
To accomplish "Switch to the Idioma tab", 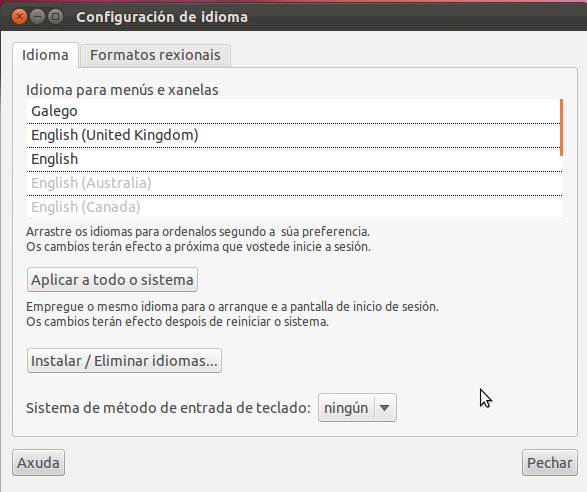I will 45,55.
